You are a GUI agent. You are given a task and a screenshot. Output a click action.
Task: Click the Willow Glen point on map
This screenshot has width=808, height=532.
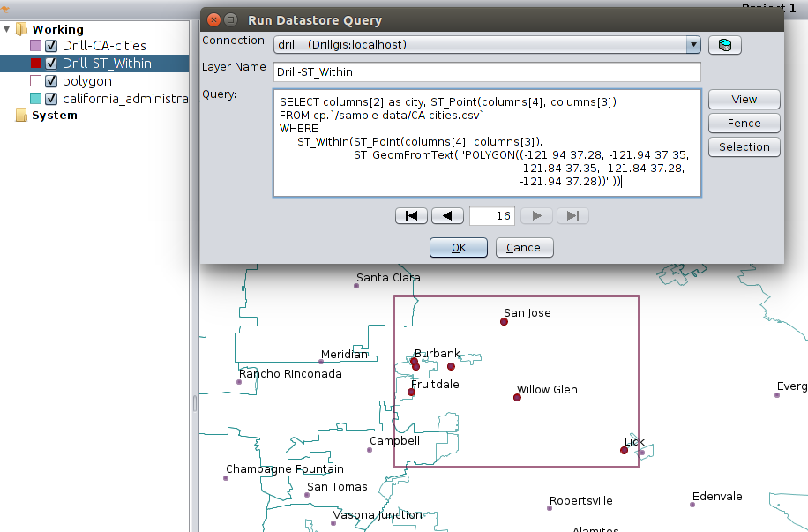pyautogui.click(x=517, y=397)
